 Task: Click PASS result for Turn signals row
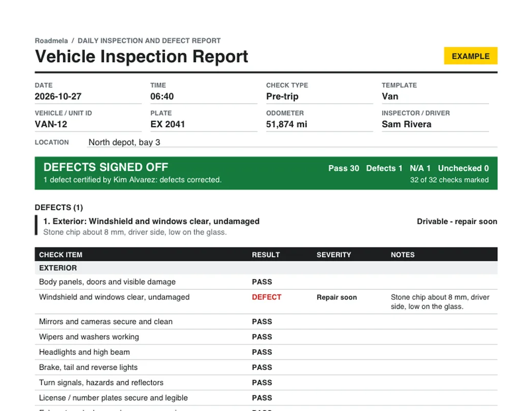[x=262, y=382]
